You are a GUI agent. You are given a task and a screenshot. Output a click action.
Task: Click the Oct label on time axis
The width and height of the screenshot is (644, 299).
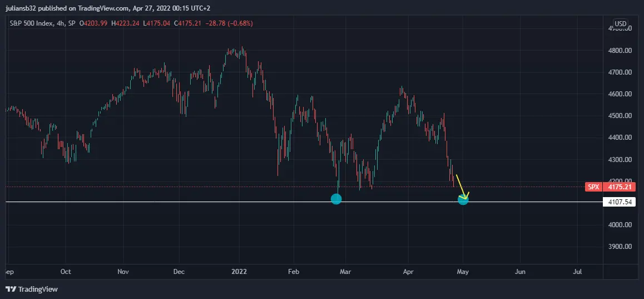click(x=66, y=272)
